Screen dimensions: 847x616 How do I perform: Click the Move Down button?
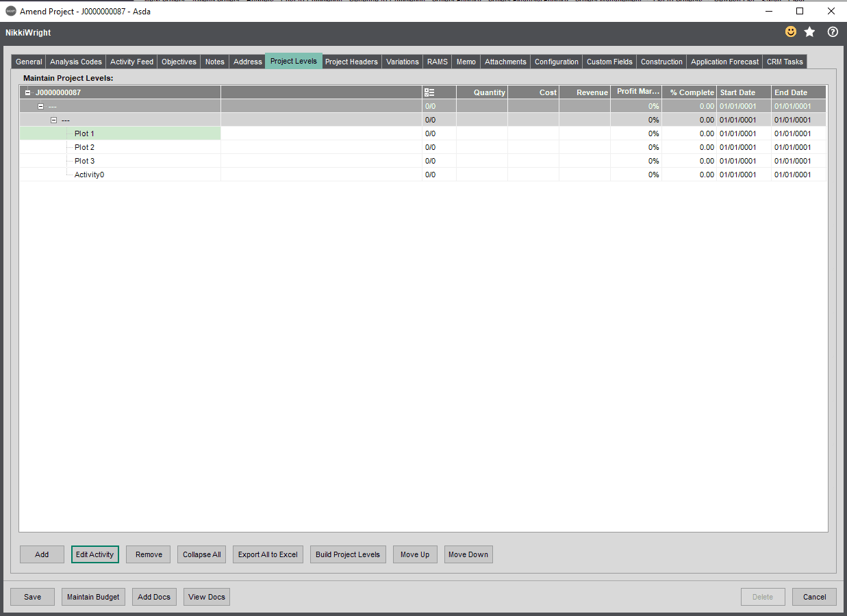(468, 554)
